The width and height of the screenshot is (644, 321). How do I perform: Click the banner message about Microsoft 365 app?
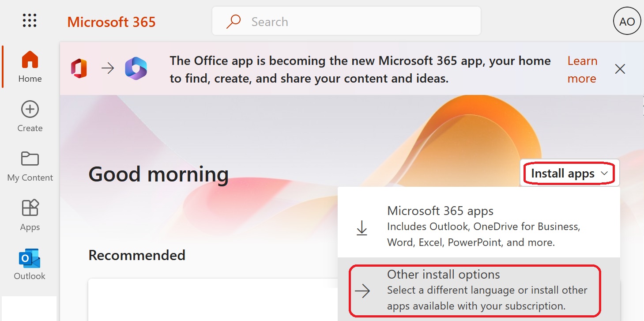[x=360, y=69]
